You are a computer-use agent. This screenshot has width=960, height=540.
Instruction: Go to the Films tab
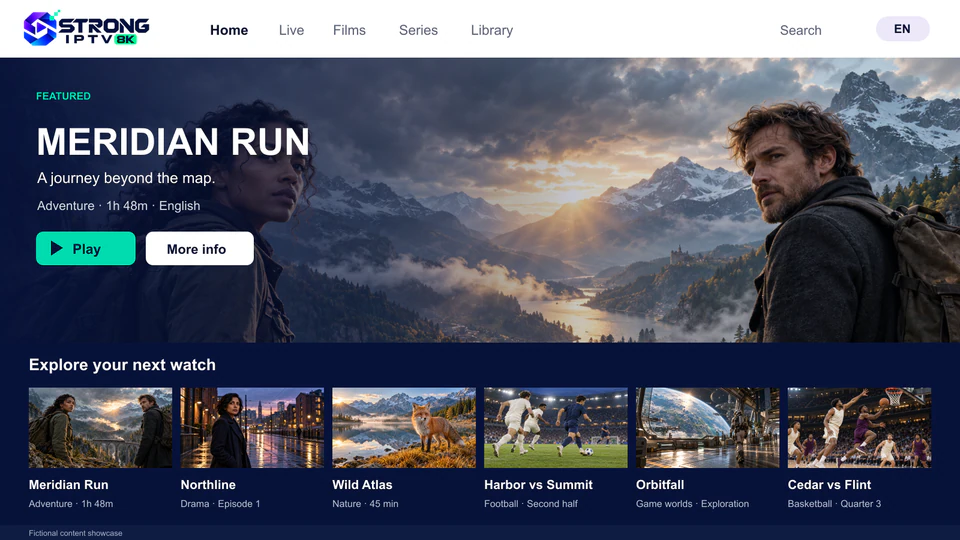pyautogui.click(x=349, y=30)
